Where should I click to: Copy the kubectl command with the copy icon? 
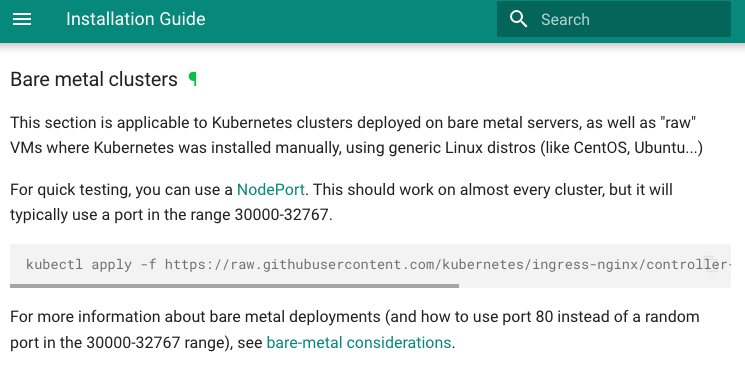[x=710, y=264]
